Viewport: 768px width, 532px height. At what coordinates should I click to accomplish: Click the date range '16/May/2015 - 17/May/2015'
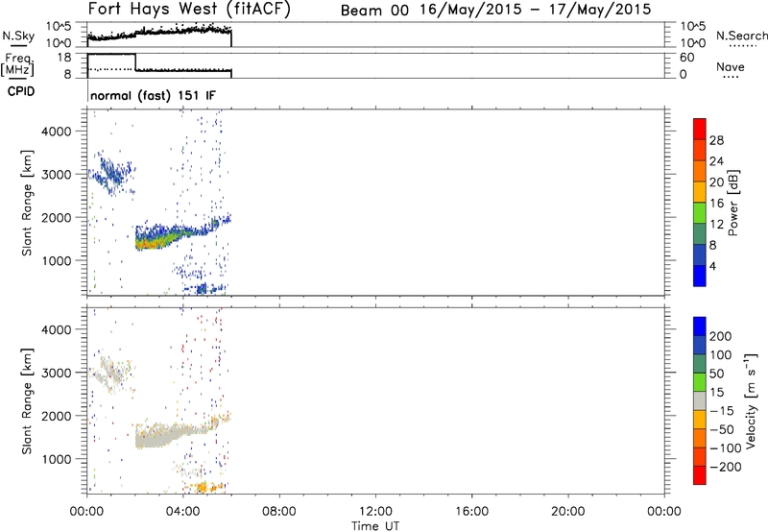(x=536, y=10)
